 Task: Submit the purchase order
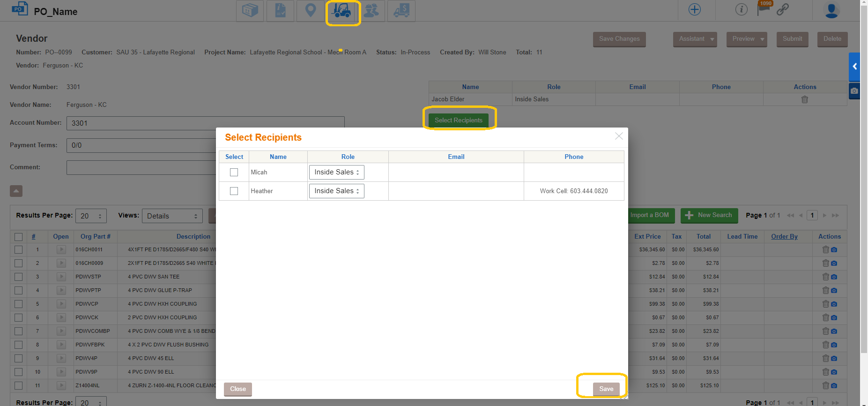(793, 39)
